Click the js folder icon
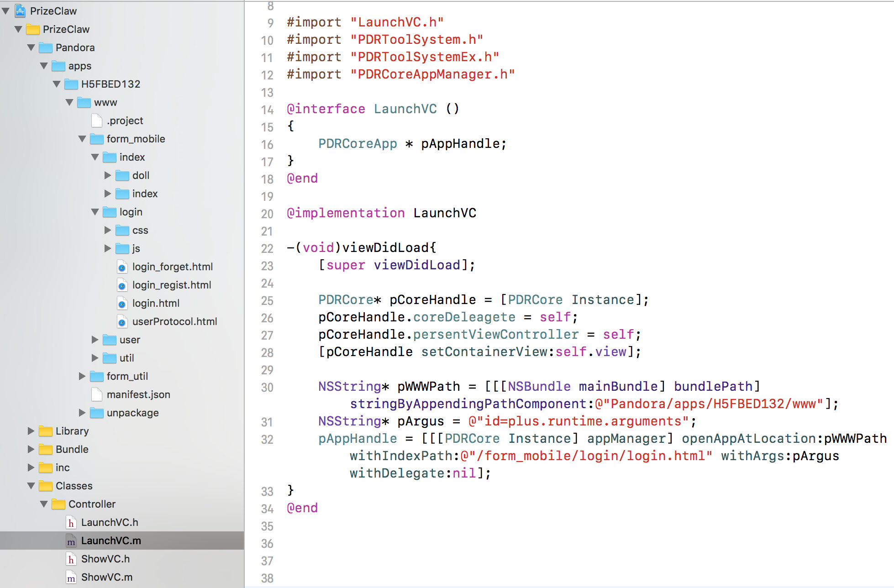894x588 pixels. pyautogui.click(x=122, y=248)
